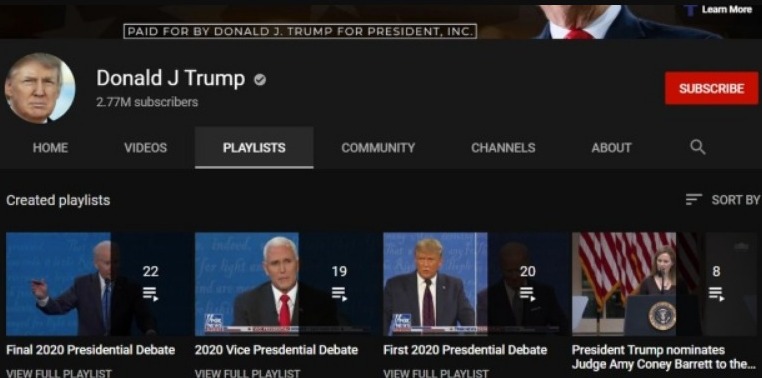Open the COMMUNITY tab
The height and width of the screenshot is (378, 762).
pos(378,148)
